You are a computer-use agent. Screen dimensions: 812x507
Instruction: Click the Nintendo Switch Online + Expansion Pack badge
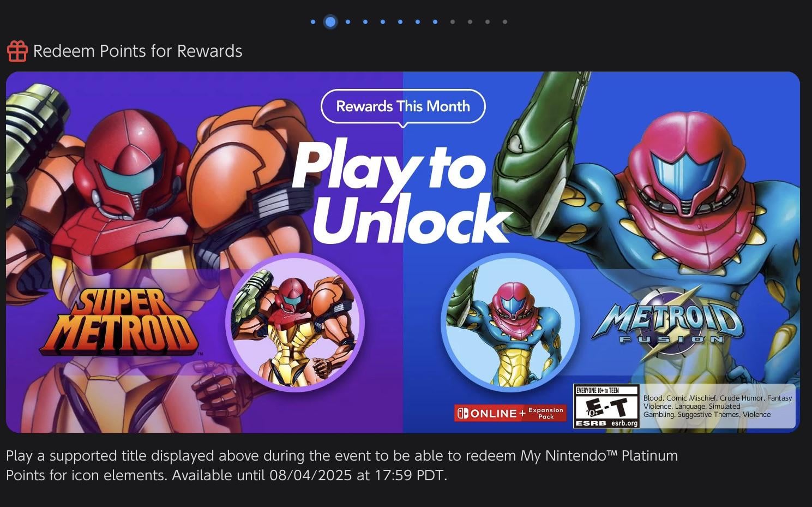[510, 413]
